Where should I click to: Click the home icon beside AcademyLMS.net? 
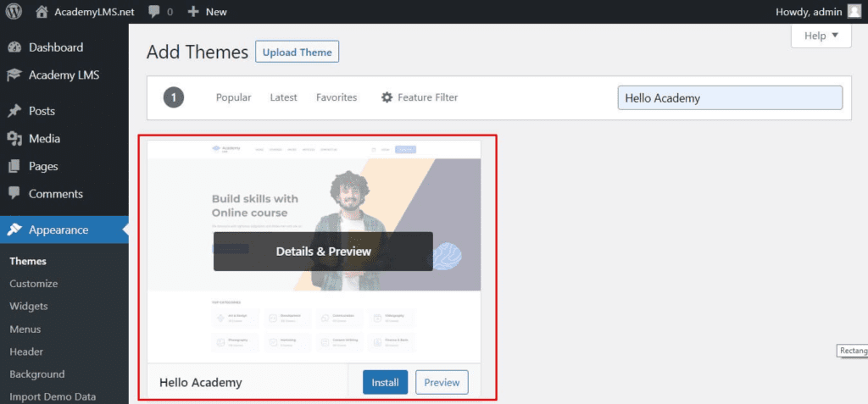click(x=42, y=12)
